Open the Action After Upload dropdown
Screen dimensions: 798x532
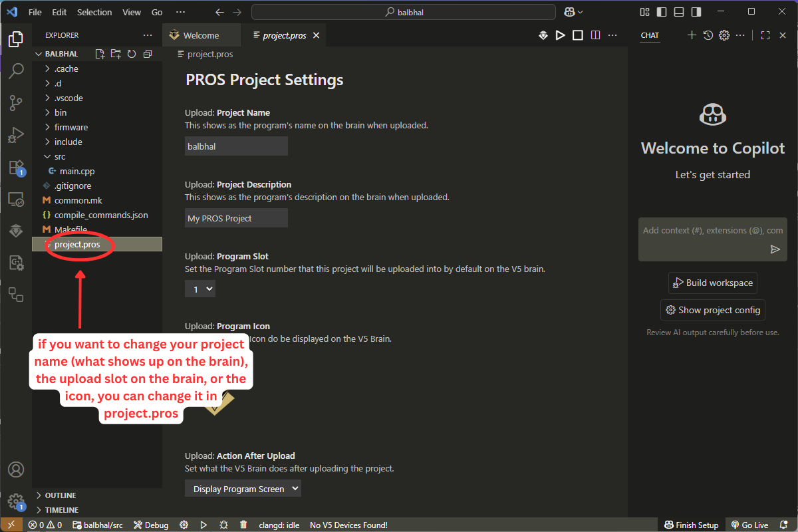pyautogui.click(x=243, y=489)
